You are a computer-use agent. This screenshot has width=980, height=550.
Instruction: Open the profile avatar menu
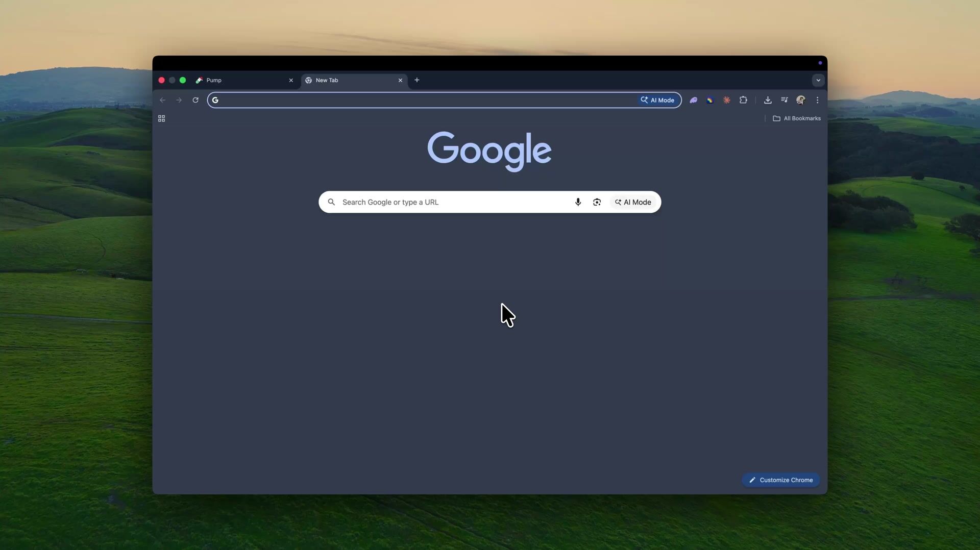801,100
